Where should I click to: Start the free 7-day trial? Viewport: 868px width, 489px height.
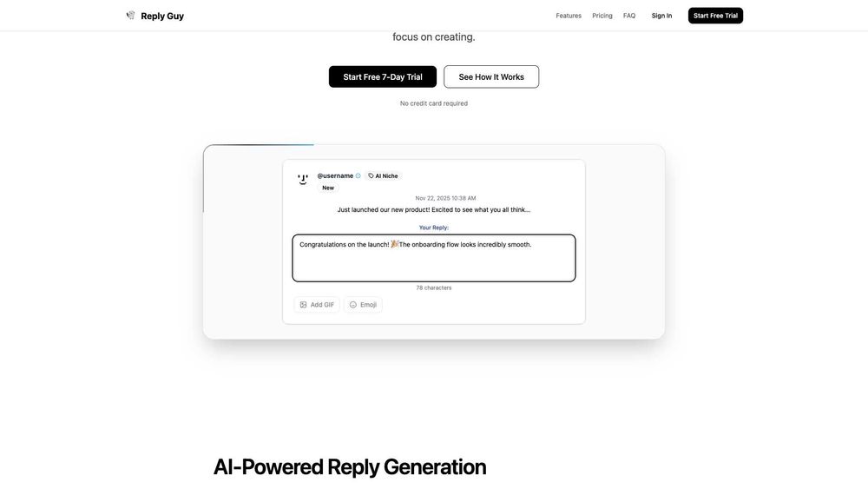click(x=383, y=76)
